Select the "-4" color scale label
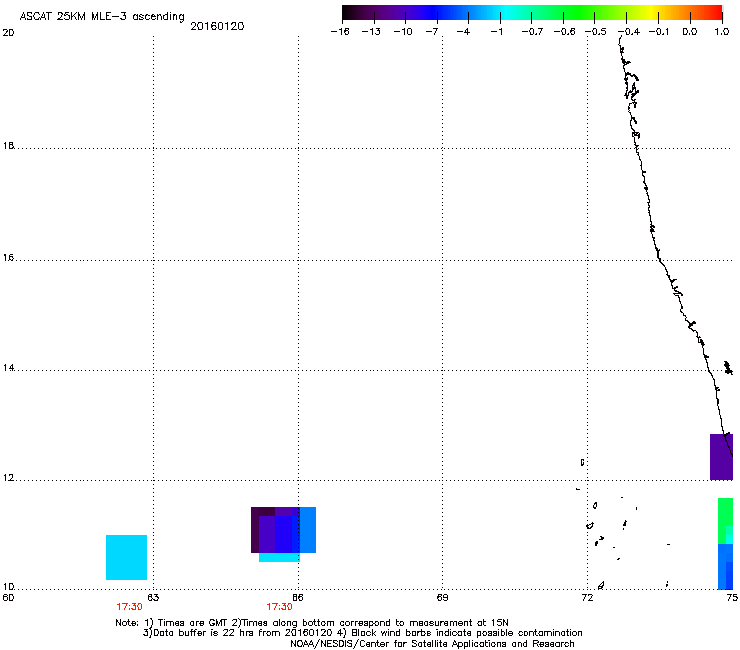The width and height of the screenshot is (740, 650). 463,32
